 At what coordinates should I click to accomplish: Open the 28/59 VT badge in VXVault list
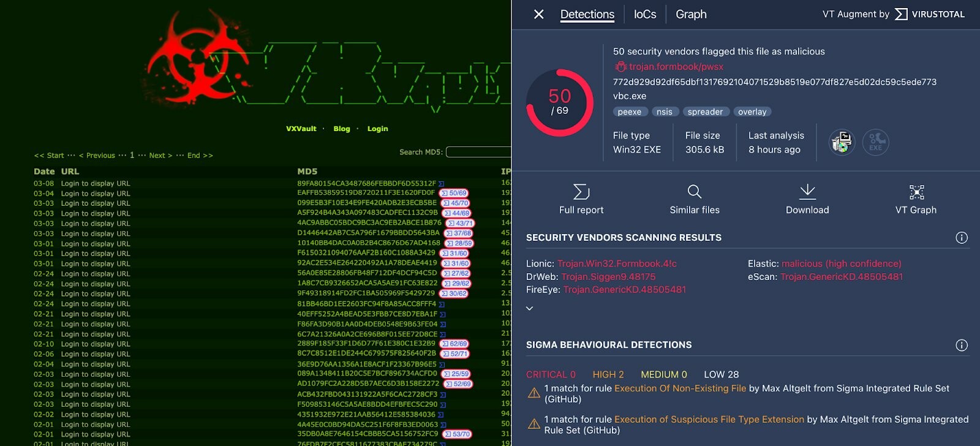coord(459,243)
